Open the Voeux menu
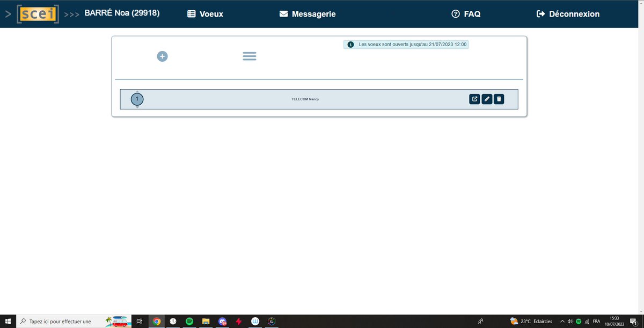This screenshot has height=328, width=644. pos(205,14)
